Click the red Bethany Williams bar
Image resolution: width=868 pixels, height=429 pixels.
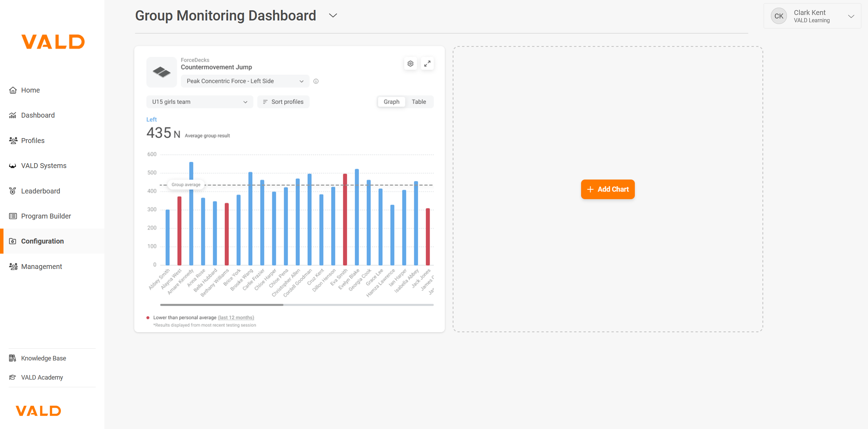click(x=227, y=234)
